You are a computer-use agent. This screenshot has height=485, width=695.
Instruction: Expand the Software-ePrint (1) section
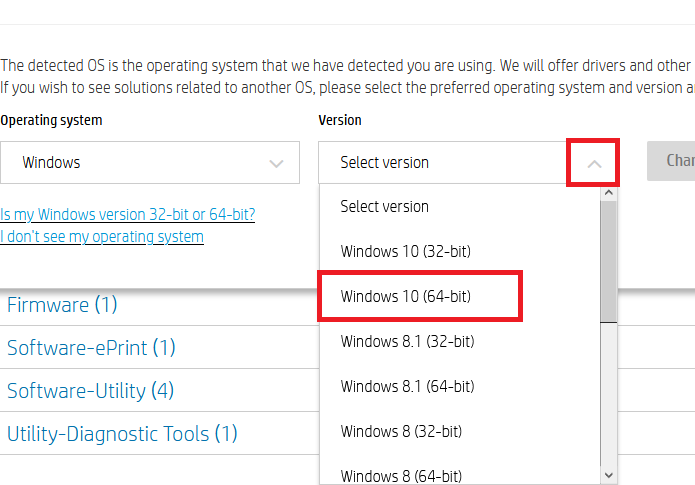point(91,348)
